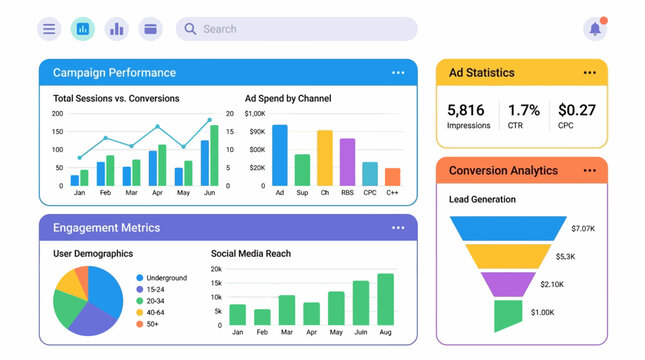Click the green bottom funnel stage
The image size is (645, 360).
tap(508, 314)
